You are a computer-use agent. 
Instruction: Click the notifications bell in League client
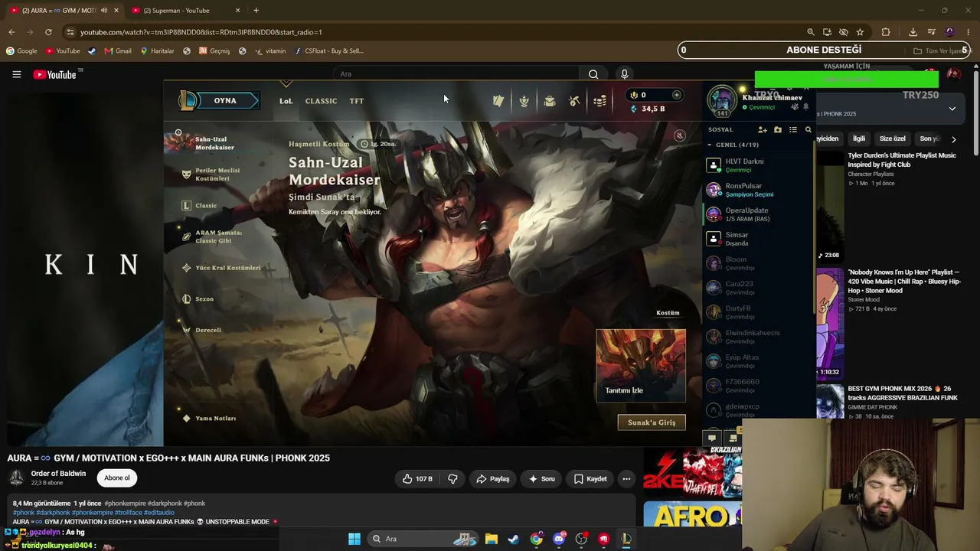(805, 107)
